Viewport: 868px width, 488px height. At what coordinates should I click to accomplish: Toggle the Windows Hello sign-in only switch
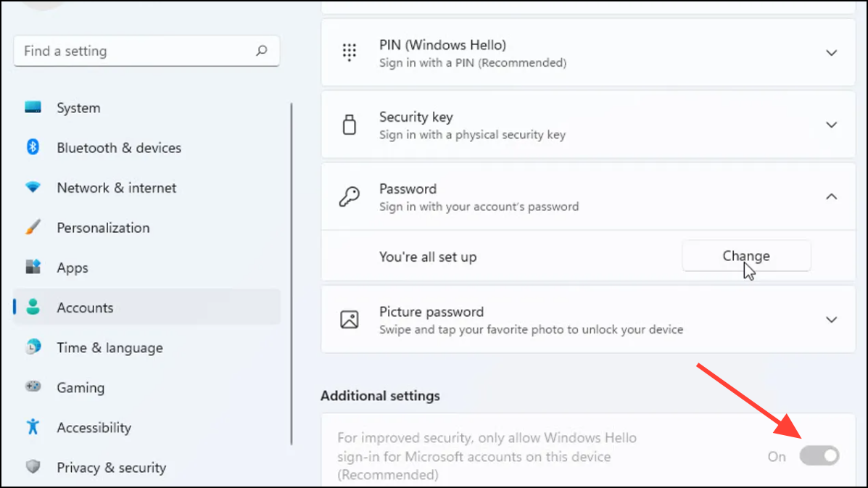click(819, 456)
